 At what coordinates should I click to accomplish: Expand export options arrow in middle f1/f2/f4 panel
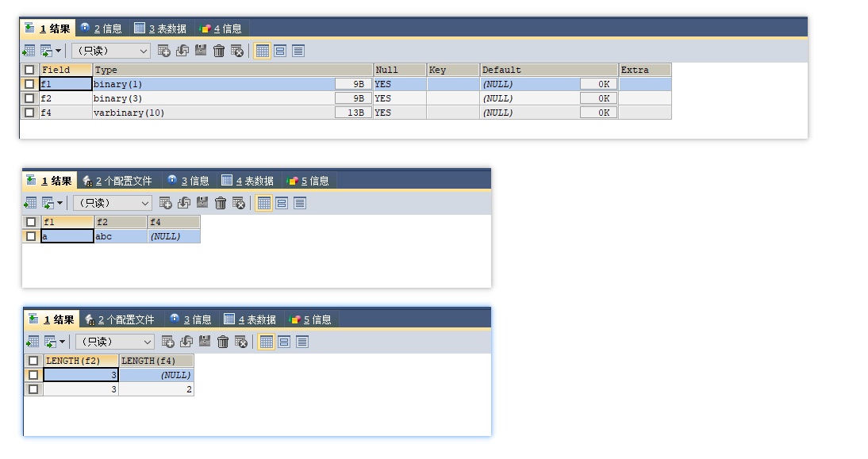coord(60,203)
